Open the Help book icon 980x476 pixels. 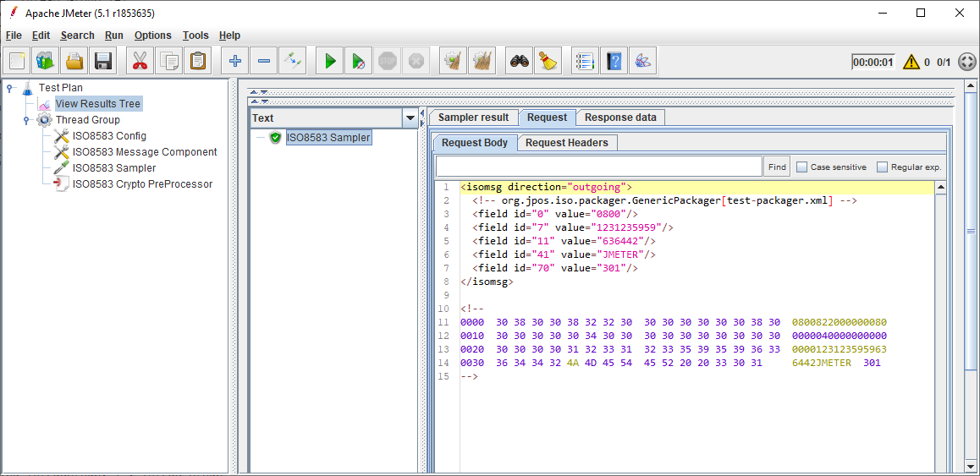pos(614,61)
